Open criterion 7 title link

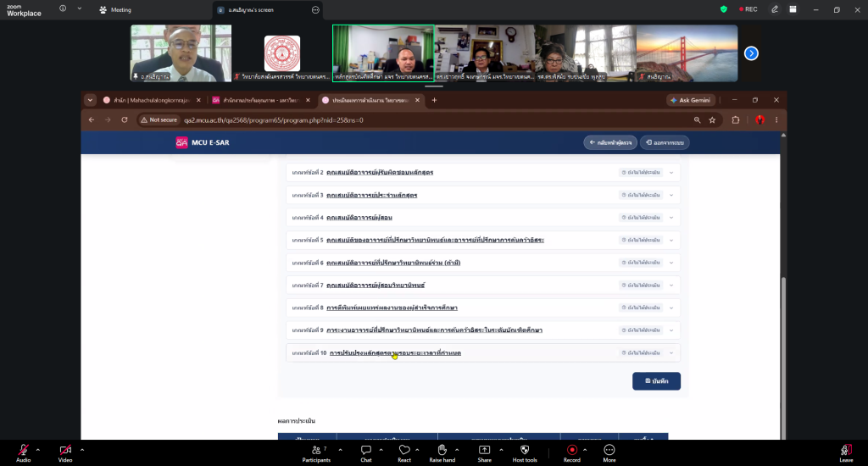pos(376,286)
